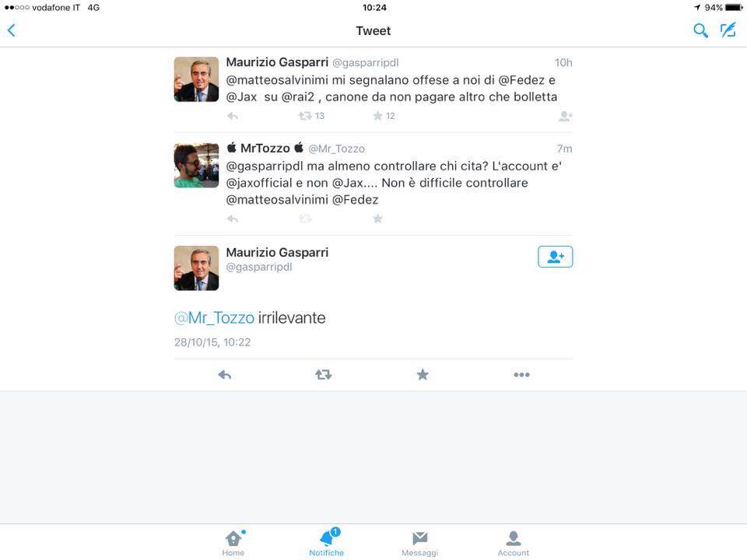Image resolution: width=747 pixels, height=560 pixels.
Task: Follow Maurizio Gasparri with the blue button
Action: coord(555,257)
